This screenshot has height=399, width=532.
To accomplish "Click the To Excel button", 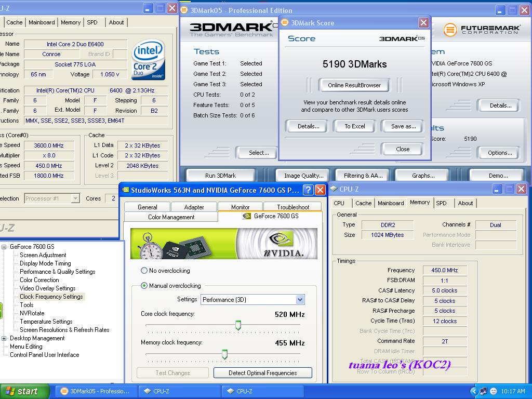I will [x=354, y=126].
